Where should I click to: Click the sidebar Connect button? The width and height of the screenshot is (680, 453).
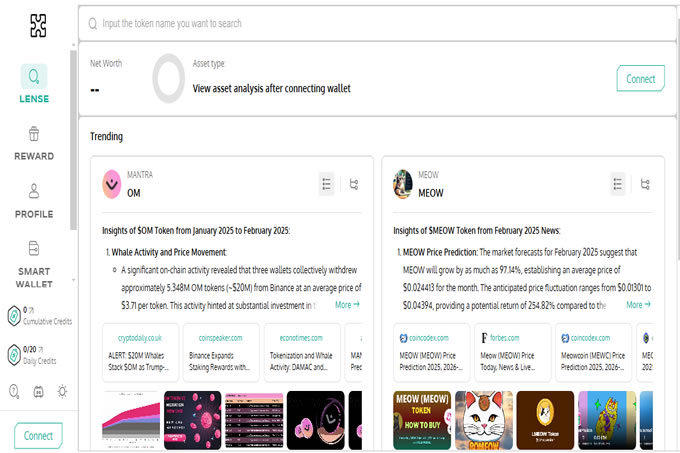[x=38, y=436]
